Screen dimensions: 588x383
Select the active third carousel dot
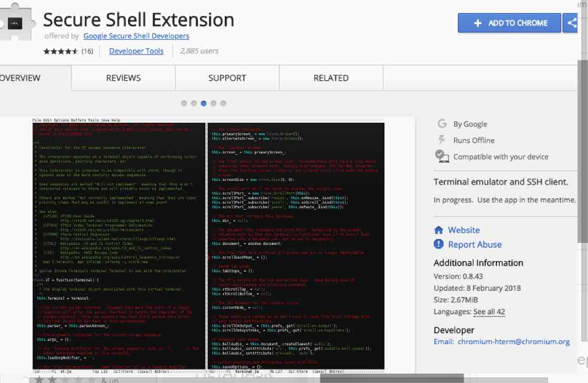(204, 103)
